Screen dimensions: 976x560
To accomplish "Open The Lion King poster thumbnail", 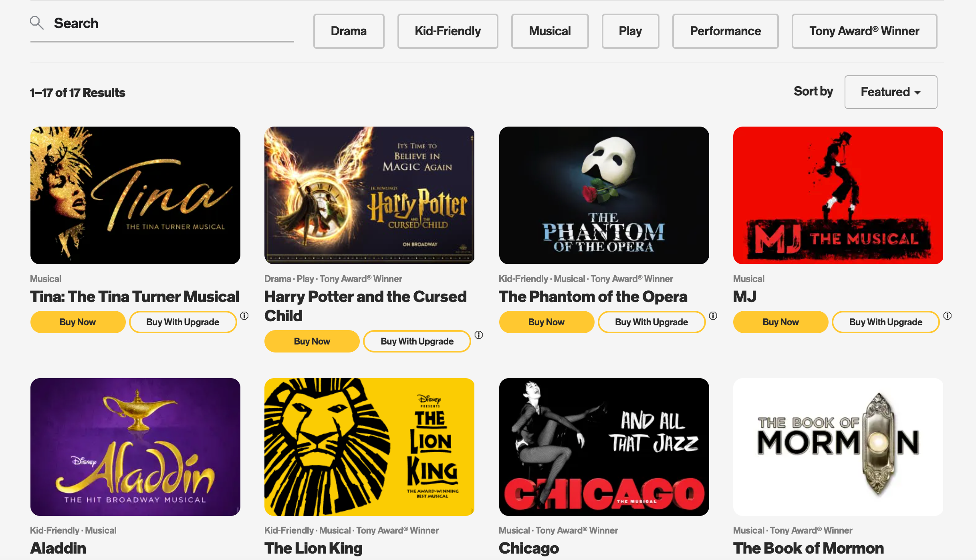I will 369,447.
